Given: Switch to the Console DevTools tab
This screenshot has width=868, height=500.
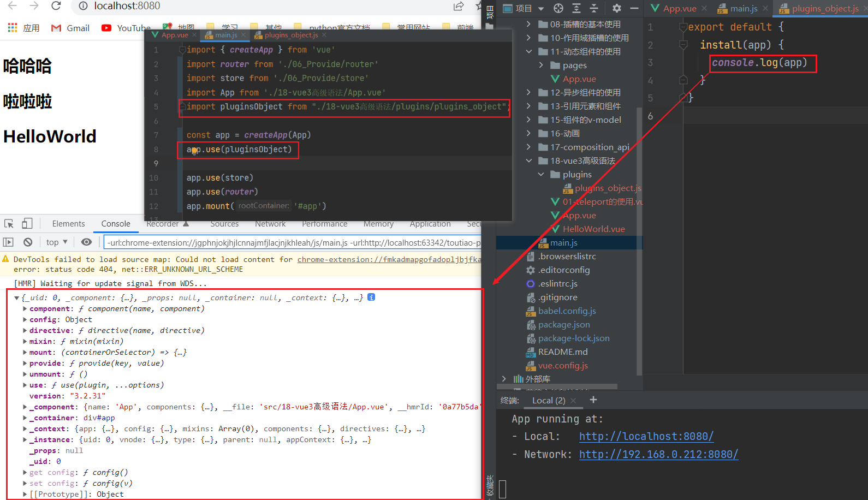Looking at the screenshot, I should 116,224.
